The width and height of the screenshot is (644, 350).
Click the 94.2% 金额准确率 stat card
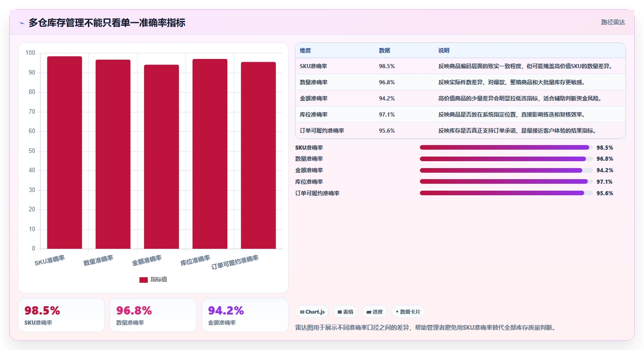[245, 315]
